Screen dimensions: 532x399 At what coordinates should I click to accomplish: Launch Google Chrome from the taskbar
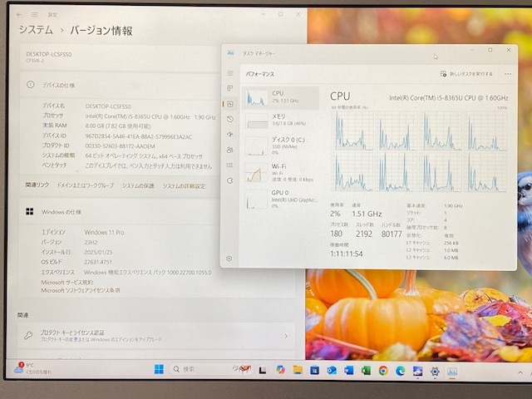point(383,371)
